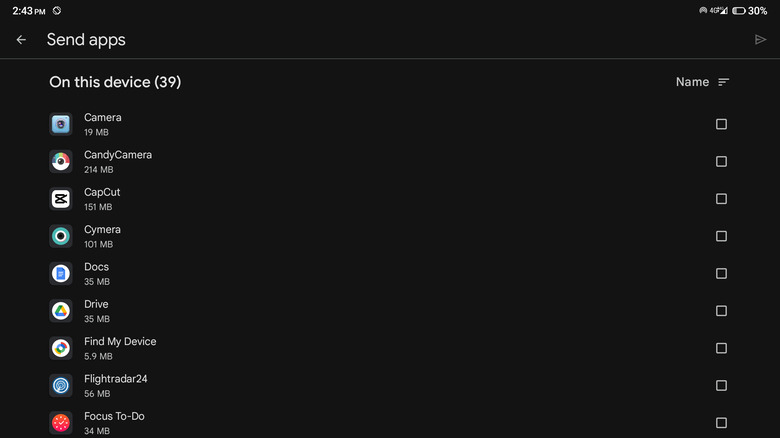The width and height of the screenshot is (780, 438).
Task: Select the Focus To-Do list entry
Action: click(114, 416)
